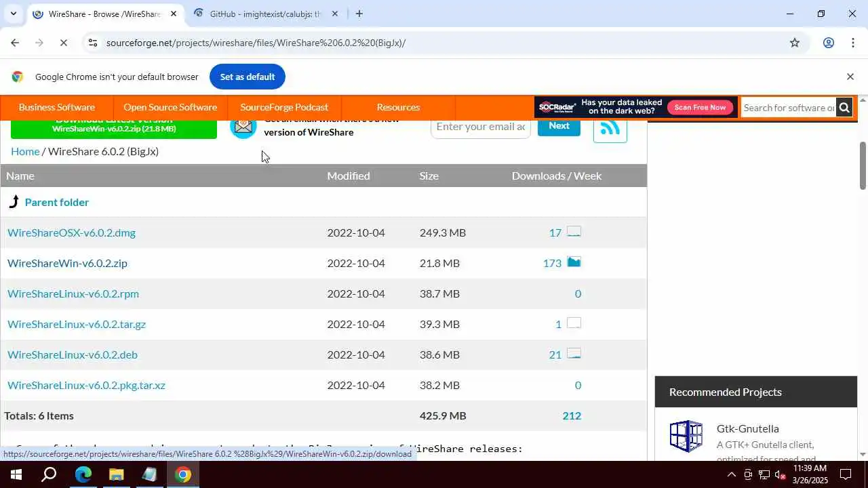Open Open Source Software menu

(x=170, y=107)
